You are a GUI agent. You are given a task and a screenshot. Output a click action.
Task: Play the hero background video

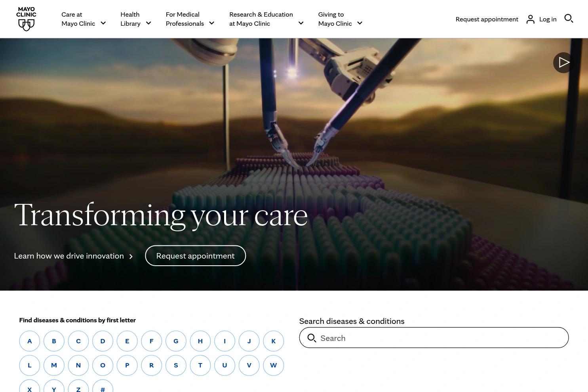pos(563,63)
